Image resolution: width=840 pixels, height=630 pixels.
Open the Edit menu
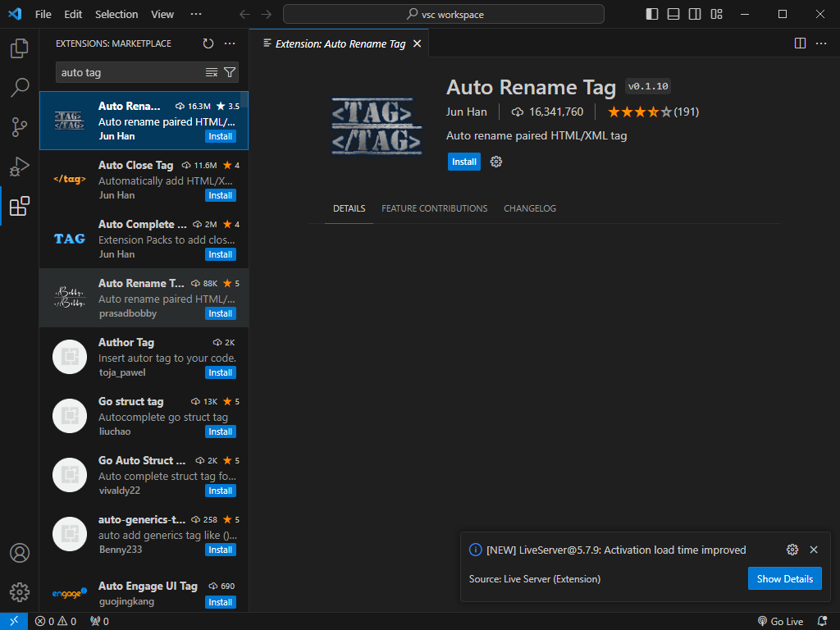pyautogui.click(x=73, y=15)
